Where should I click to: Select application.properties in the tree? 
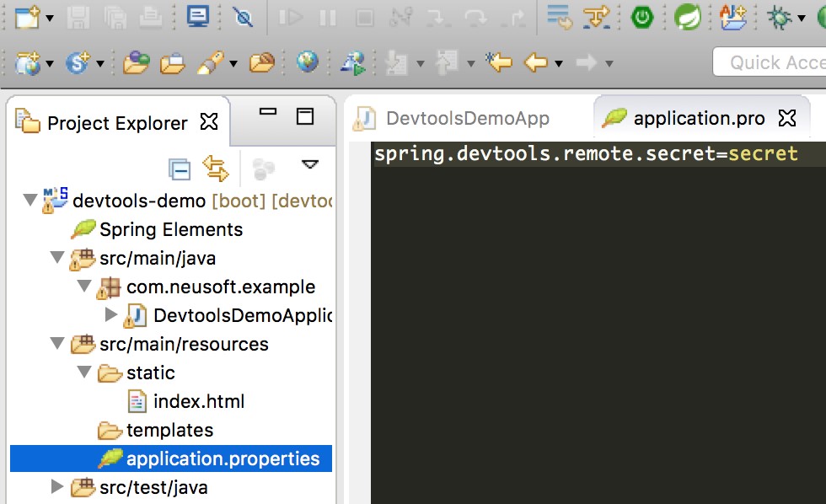223,458
